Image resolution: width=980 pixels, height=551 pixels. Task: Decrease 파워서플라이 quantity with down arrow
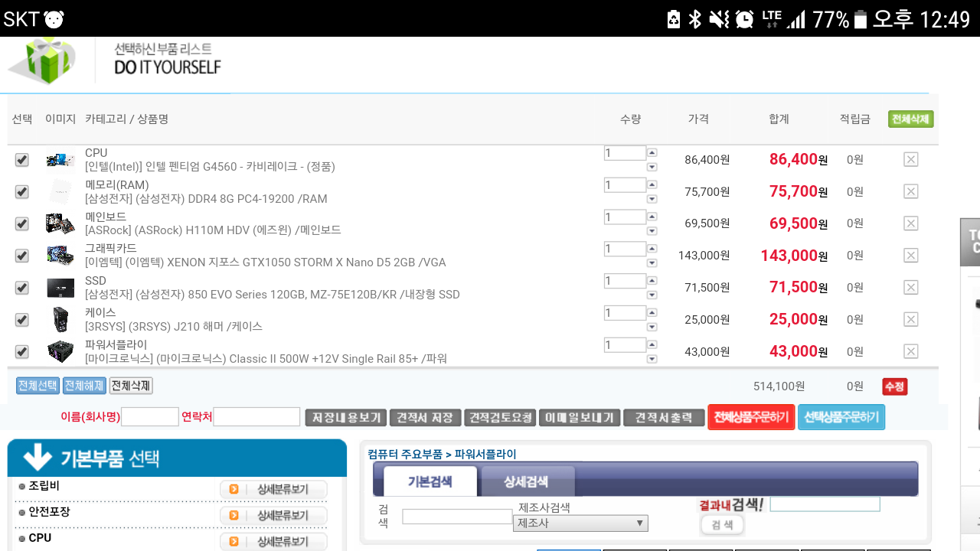point(652,359)
